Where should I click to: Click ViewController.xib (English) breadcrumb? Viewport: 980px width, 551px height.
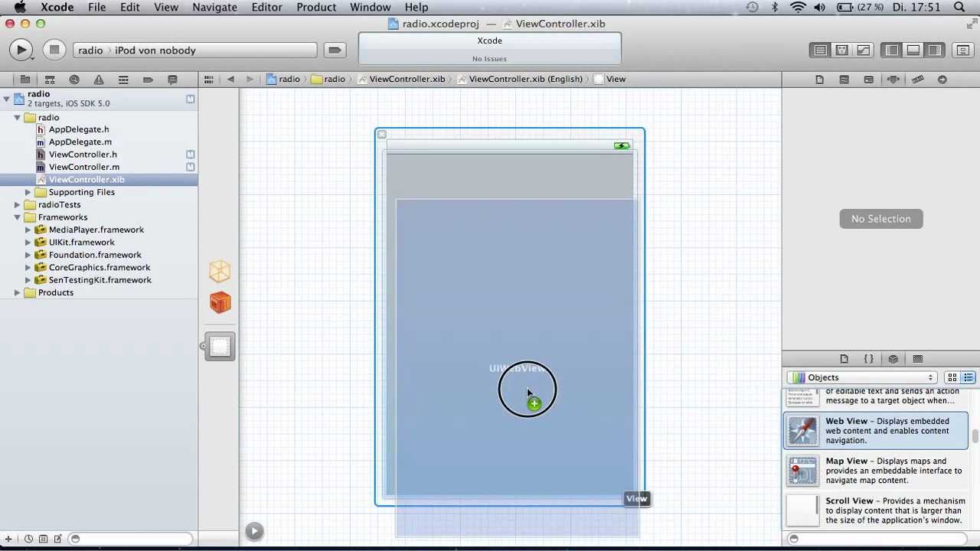[x=518, y=79]
